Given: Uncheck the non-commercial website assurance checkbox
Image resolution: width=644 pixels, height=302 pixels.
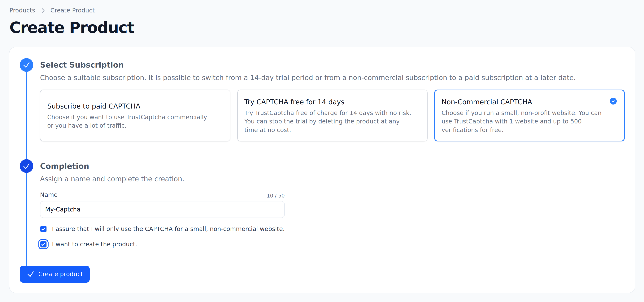Looking at the screenshot, I should [x=43, y=229].
